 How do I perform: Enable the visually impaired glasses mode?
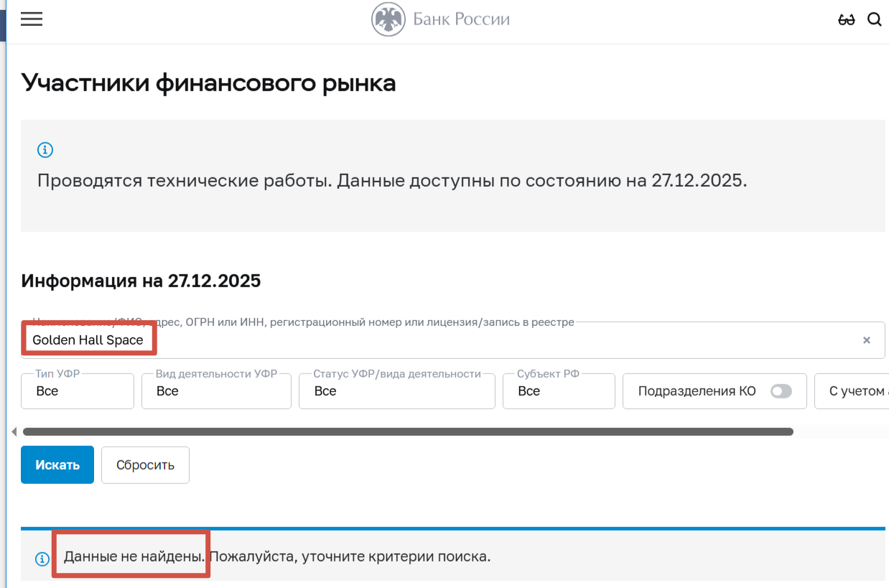[847, 19]
